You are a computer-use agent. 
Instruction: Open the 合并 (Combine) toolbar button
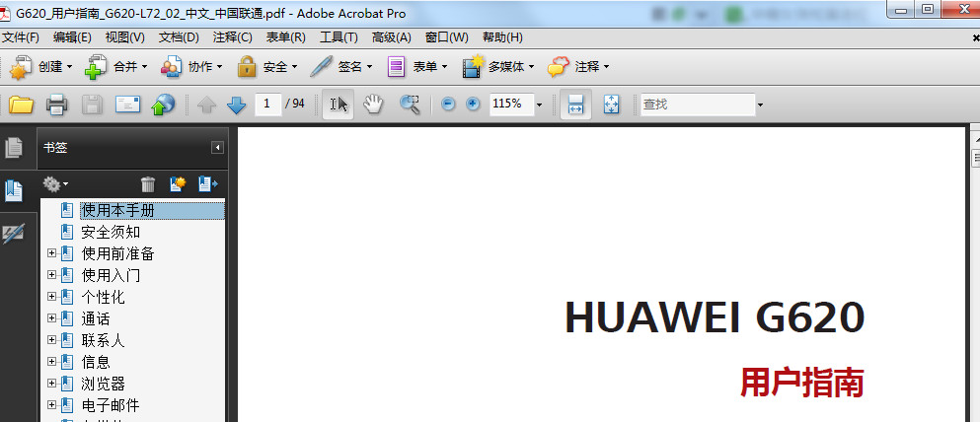116,67
